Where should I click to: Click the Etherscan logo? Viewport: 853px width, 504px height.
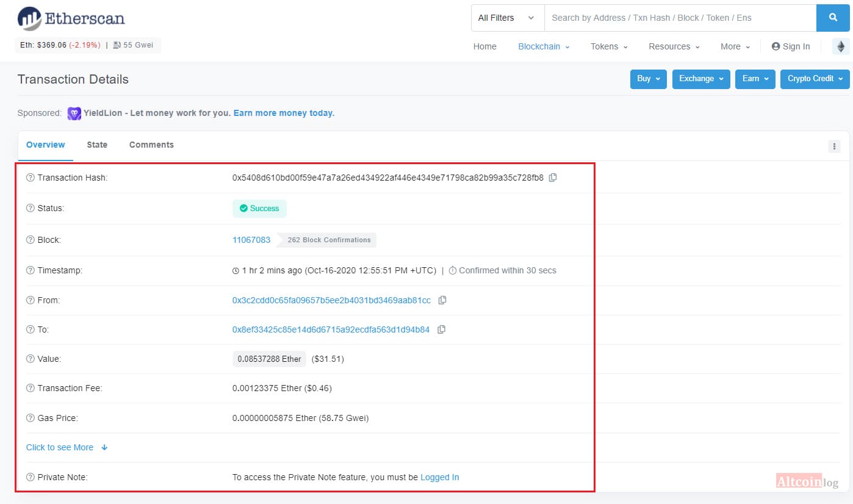[x=71, y=19]
